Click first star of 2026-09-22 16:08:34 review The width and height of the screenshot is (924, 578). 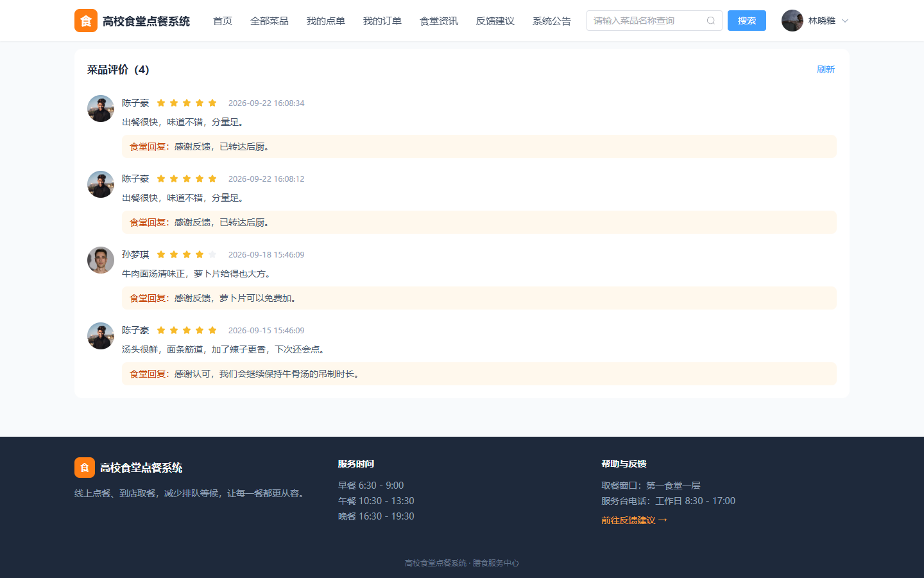click(x=161, y=103)
